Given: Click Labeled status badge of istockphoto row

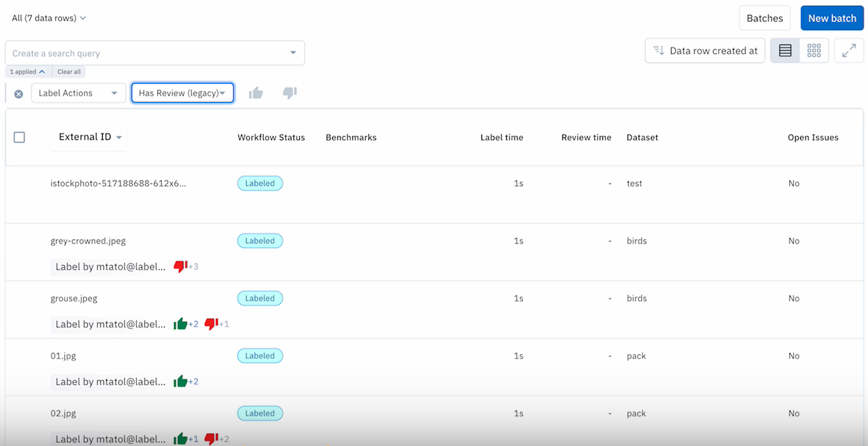Looking at the screenshot, I should click(260, 183).
